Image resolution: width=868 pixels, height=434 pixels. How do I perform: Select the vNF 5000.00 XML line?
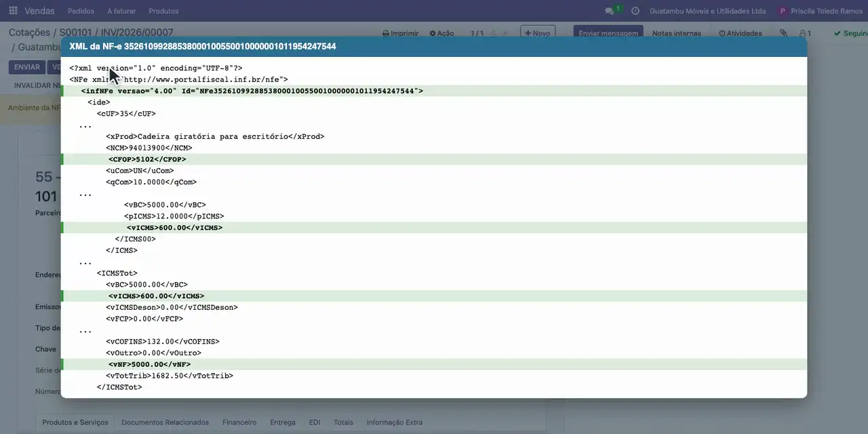[434, 364]
